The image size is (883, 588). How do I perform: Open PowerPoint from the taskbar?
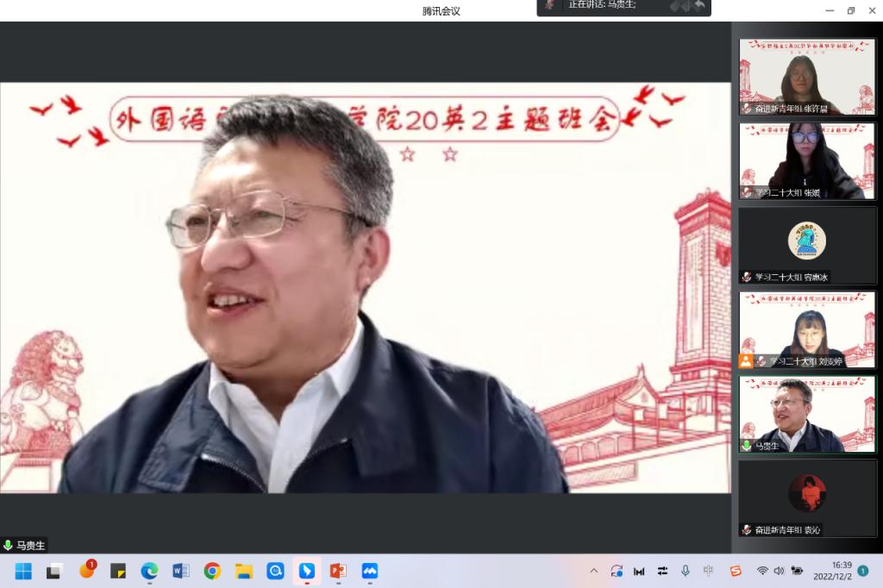(x=338, y=571)
